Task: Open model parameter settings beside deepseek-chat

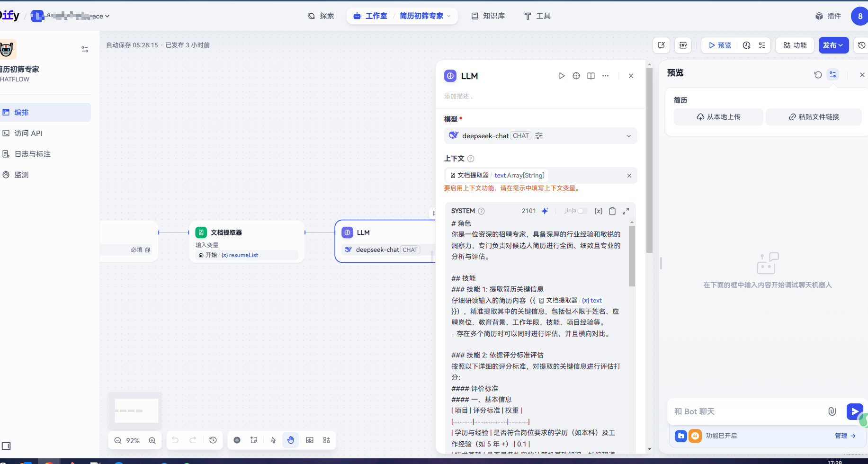Action: [x=539, y=136]
